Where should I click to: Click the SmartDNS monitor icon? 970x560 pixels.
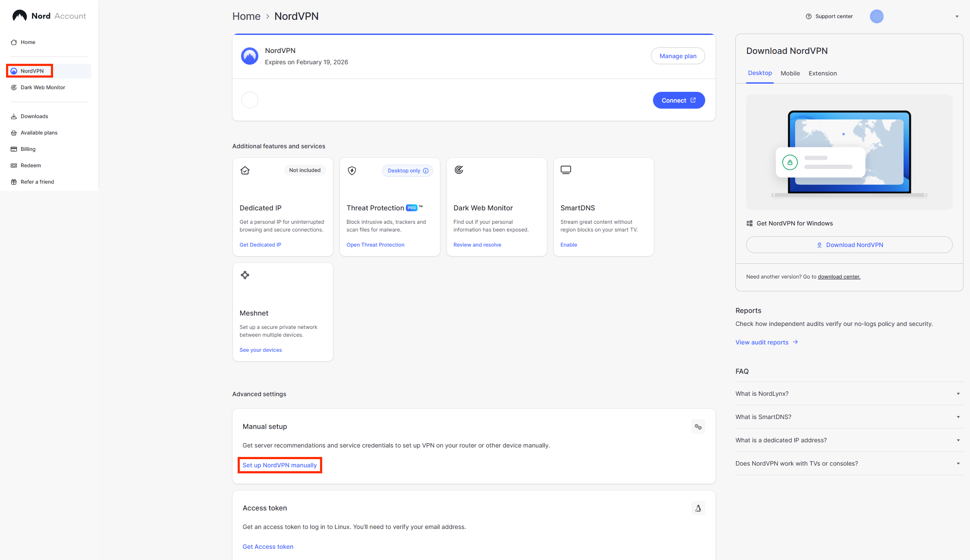pyautogui.click(x=566, y=170)
